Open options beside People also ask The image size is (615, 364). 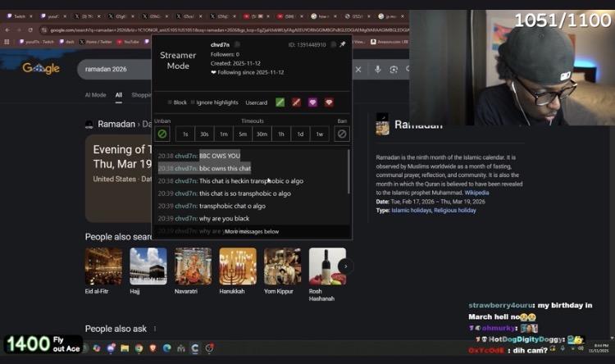pyautogui.click(x=154, y=329)
